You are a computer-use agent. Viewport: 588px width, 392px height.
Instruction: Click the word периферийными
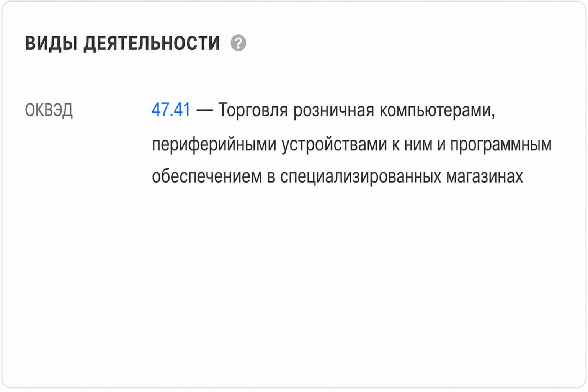[214, 145]
